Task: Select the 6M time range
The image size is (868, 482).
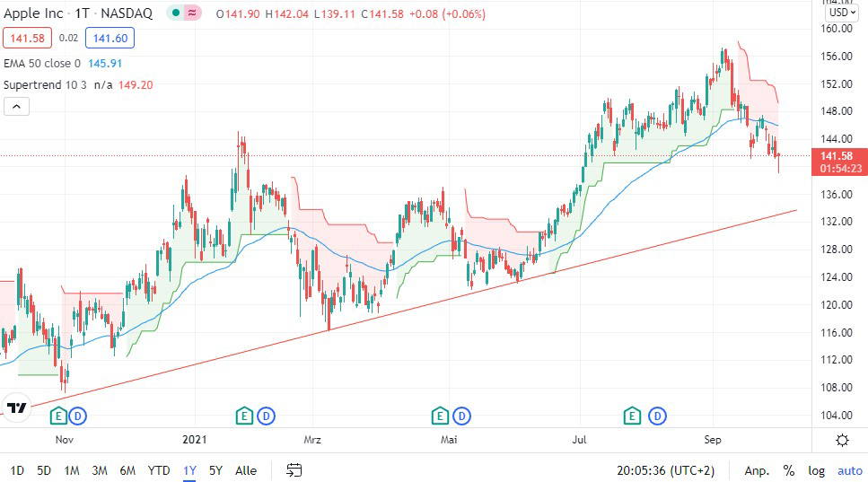Action: pyautogui.click(x=127, y=470)
